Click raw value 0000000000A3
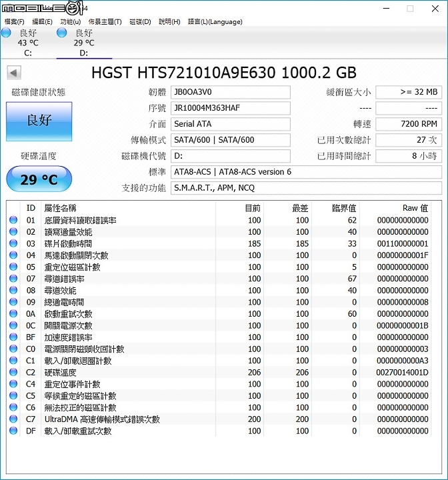448x480 pixels. [403, 361]
